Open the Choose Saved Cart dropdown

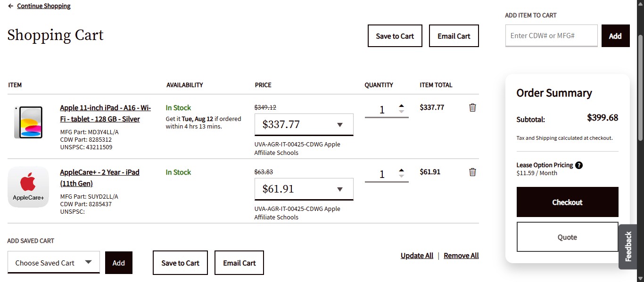click(x=53, y=262)
